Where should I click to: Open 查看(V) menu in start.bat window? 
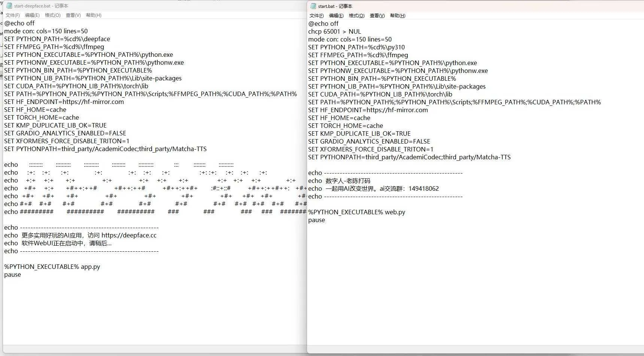(377, 16)
